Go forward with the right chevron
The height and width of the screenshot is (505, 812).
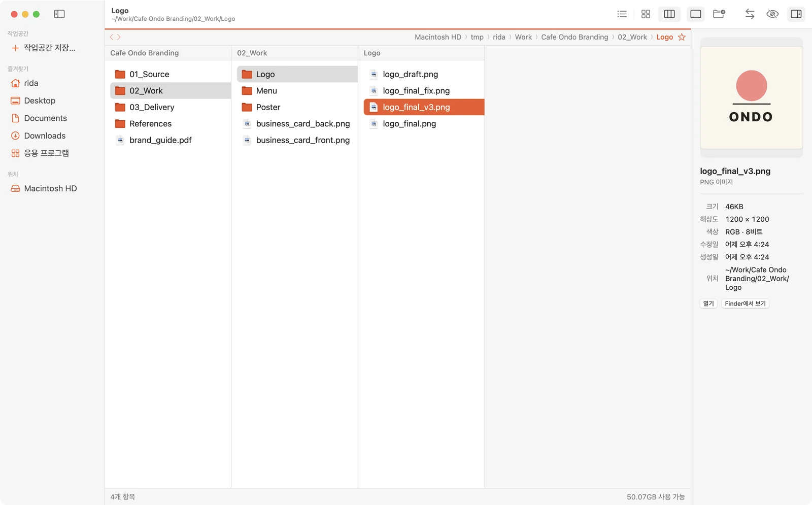pos(119,37)
